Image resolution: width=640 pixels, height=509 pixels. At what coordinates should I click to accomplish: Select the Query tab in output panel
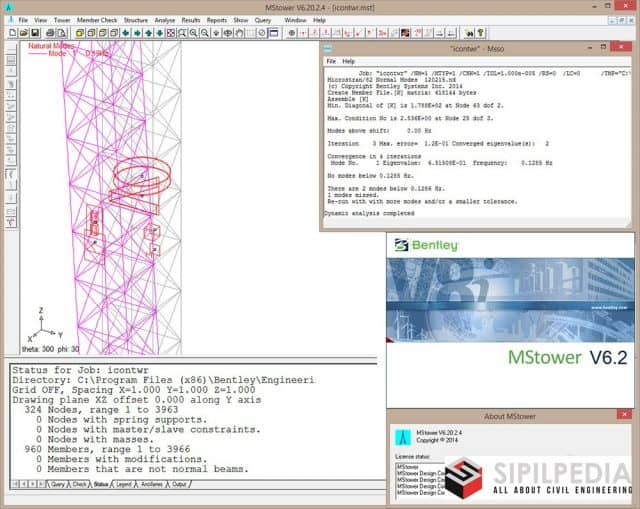pyautogui.click(x=57, y=485)
